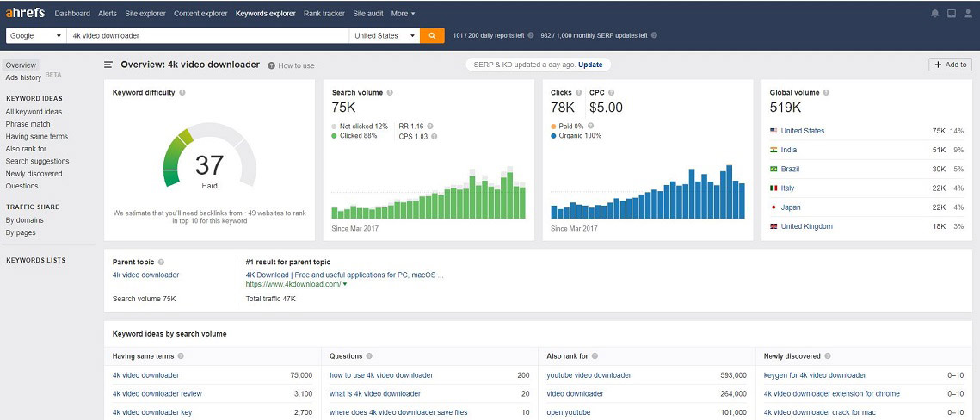Click Questions column info icon
This screenshot has height=420, width=980.
tap(369, 356)
